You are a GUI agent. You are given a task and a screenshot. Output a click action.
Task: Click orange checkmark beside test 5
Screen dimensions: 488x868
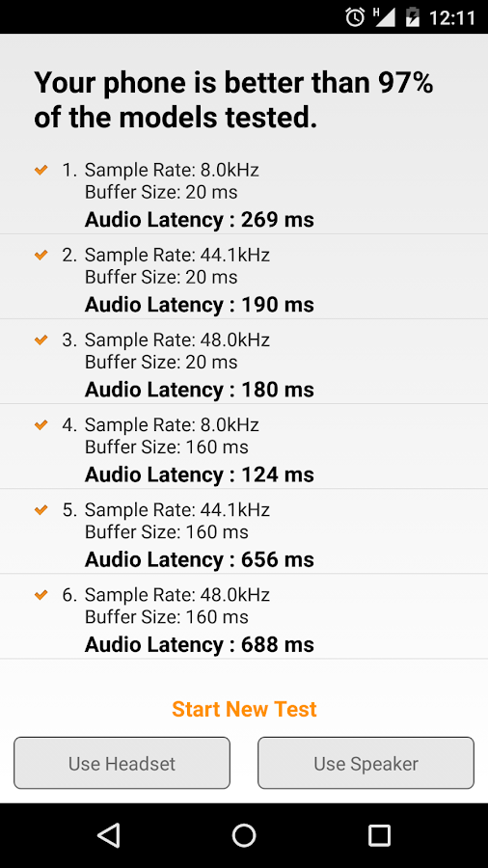[41, 510]
